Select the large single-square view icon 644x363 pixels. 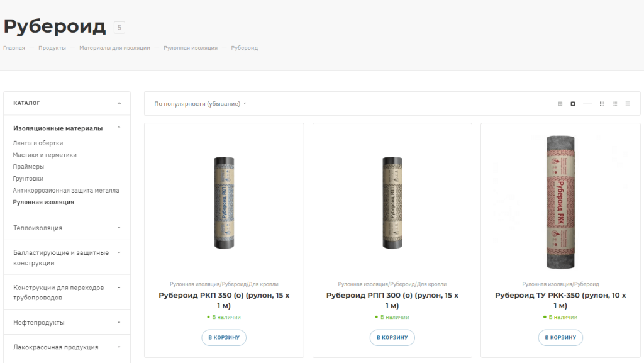click(x=573, y=104)
